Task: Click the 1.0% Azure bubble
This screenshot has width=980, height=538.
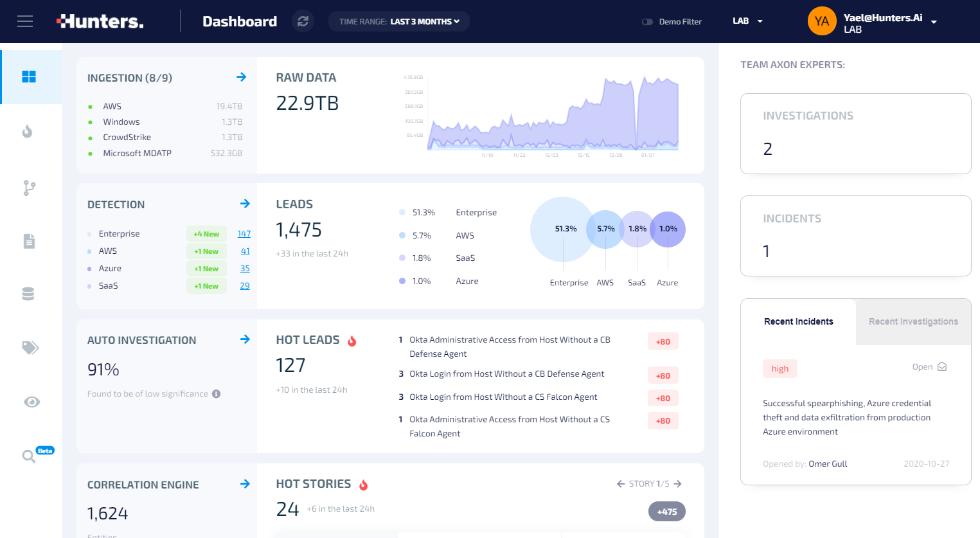Action: point(668,229)
